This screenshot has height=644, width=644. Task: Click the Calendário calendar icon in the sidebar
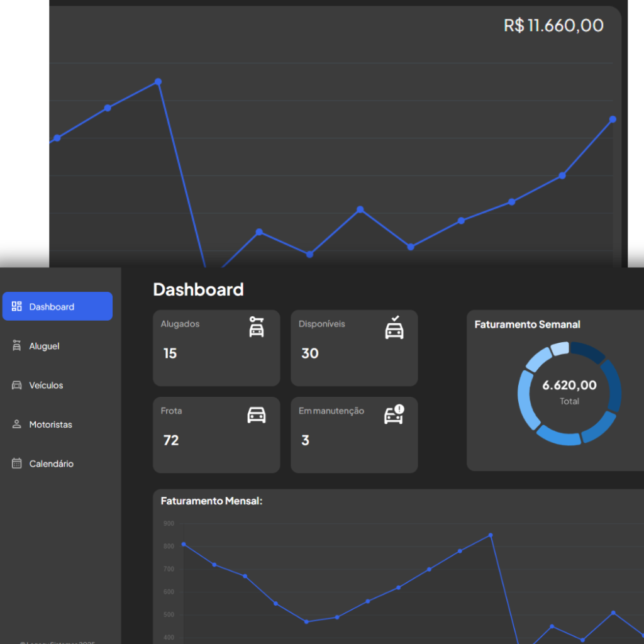(16, 464)
